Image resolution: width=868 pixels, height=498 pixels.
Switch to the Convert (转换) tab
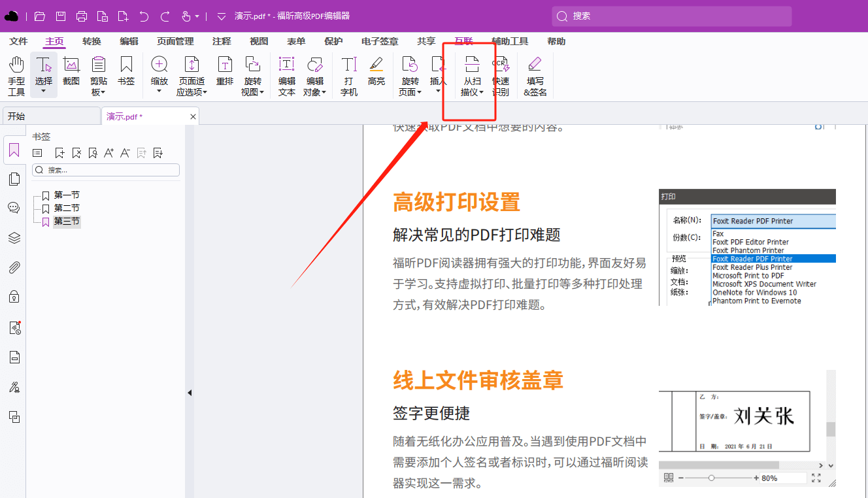pyautogui.click(x=92, y=41)
